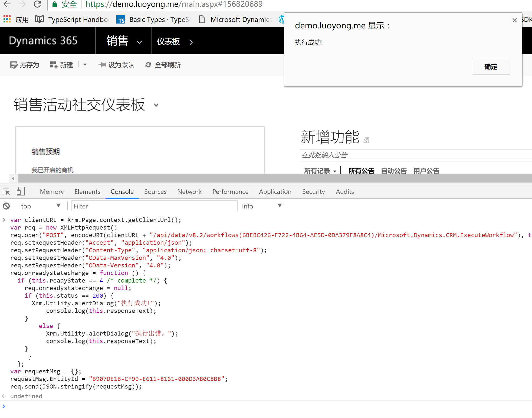This screenshot has height=418, width=532.
Task: Click the browser address bar URL
Action: (174, 4)
